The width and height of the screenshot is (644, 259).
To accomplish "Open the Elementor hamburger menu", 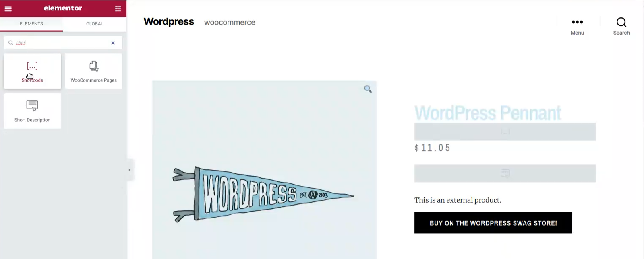I will [8, 8].
